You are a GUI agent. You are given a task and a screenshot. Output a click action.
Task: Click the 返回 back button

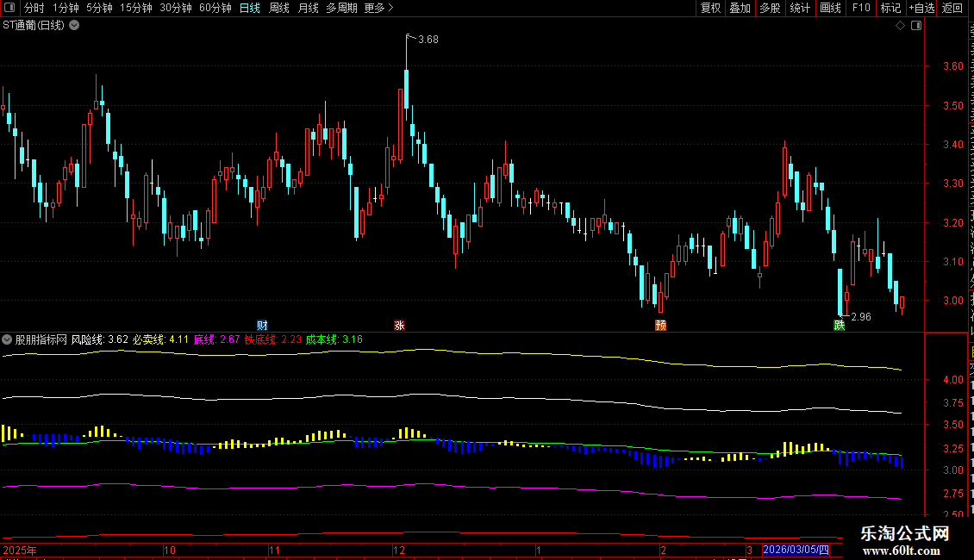point(952,8)
